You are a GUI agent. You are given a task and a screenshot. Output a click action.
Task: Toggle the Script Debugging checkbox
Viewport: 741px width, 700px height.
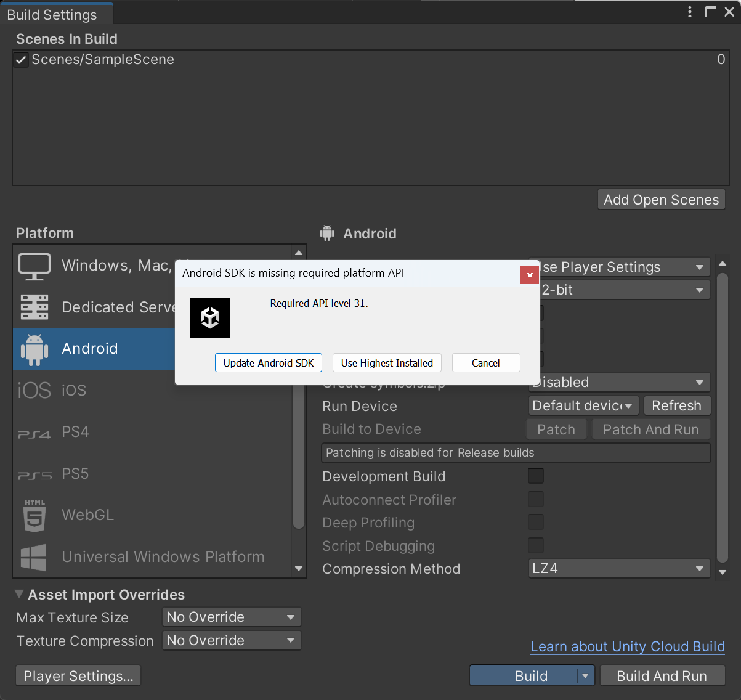(536, 545)
